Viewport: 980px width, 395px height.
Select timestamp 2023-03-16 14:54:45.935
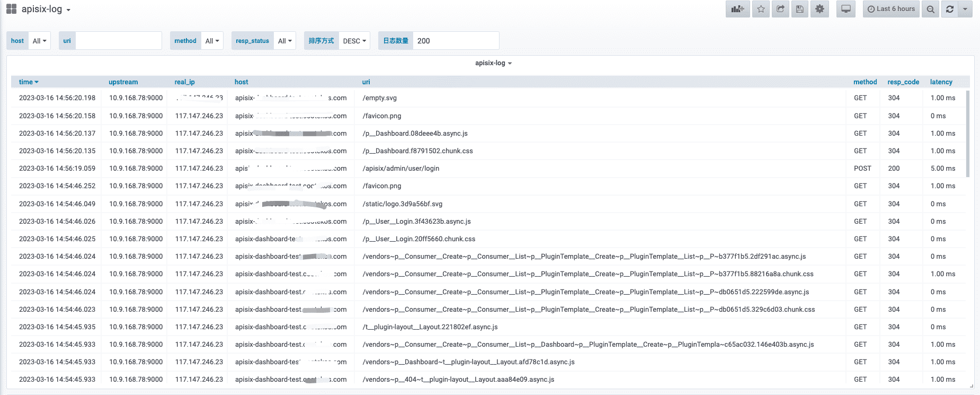(57, 327)
